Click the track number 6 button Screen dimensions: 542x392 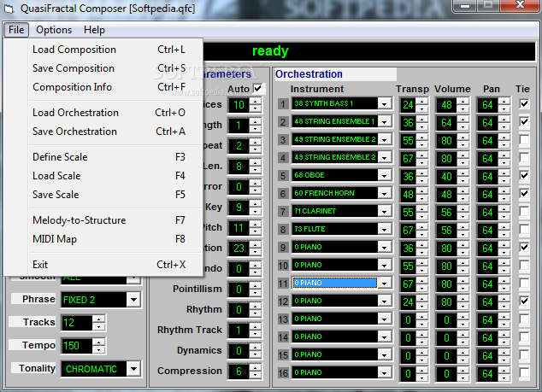pyautogui.click(x=283, y=194)
